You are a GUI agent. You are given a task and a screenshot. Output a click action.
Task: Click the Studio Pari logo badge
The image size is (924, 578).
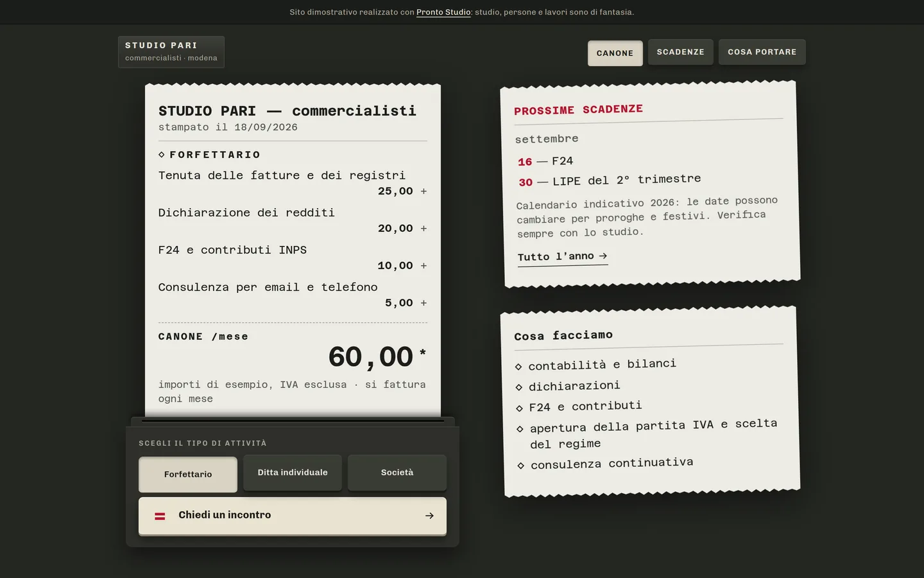pos(171,52)
